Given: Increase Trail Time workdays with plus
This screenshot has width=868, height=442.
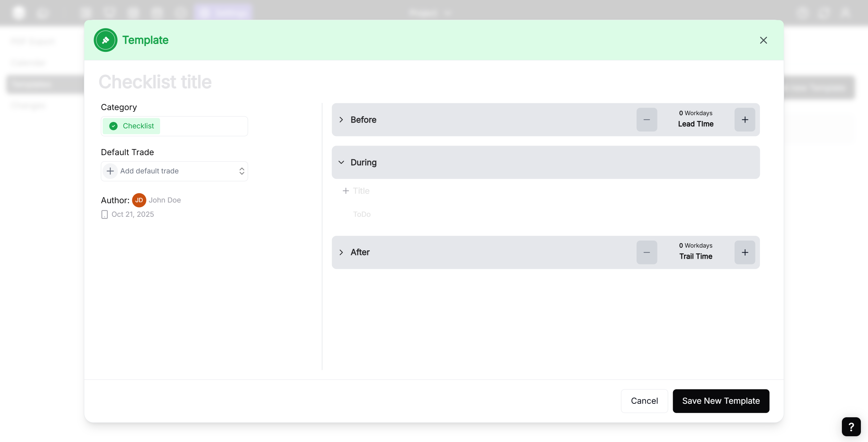Looking at the screenshot, I should pos(745,252).
